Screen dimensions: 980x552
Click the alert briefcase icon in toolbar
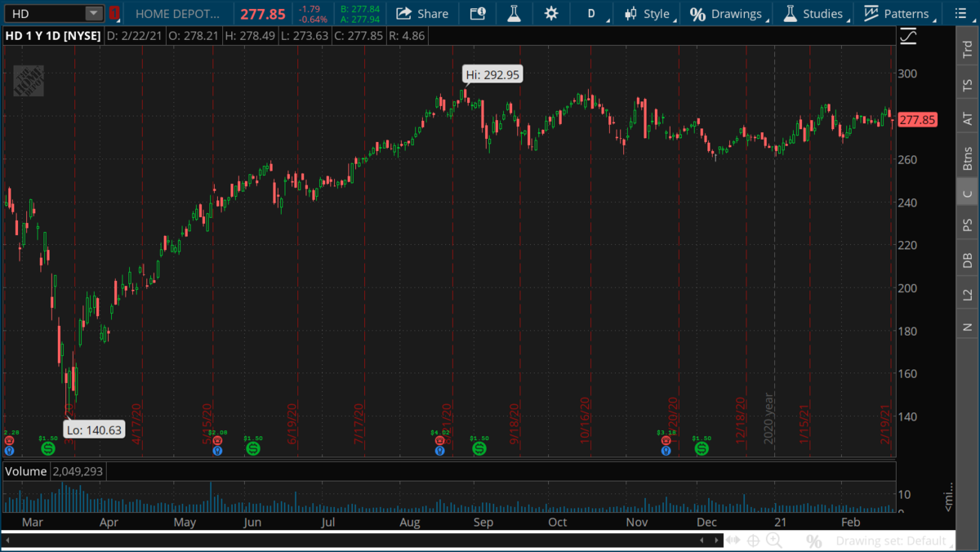pyautogui.click(x=478, y=13)
